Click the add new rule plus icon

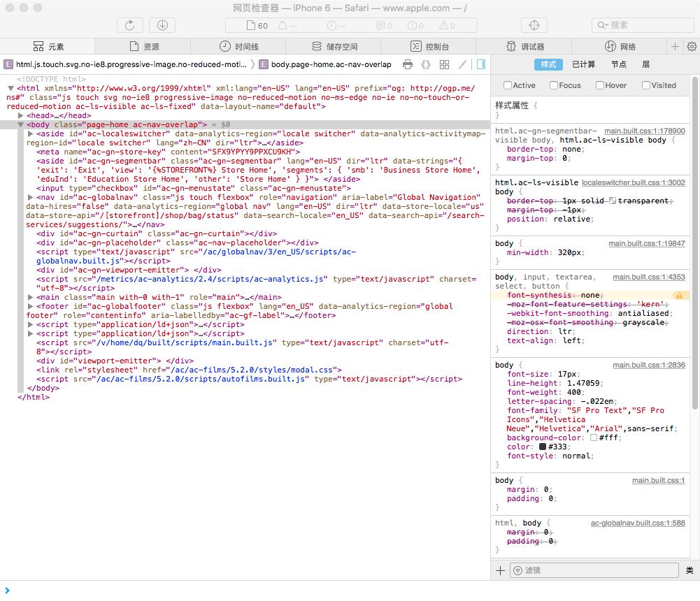click(x=500, y=570)
